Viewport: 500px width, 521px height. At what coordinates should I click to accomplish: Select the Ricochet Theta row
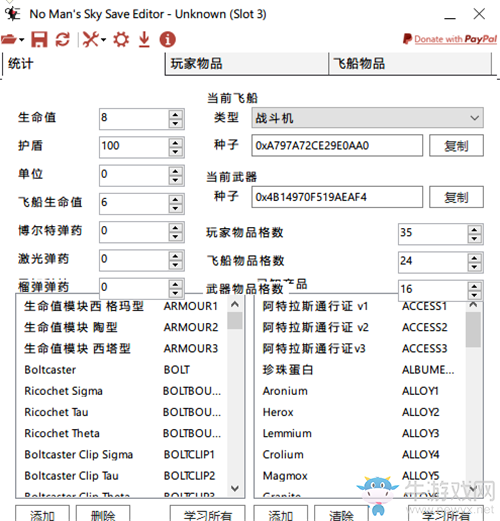click(x=122, y=433)
